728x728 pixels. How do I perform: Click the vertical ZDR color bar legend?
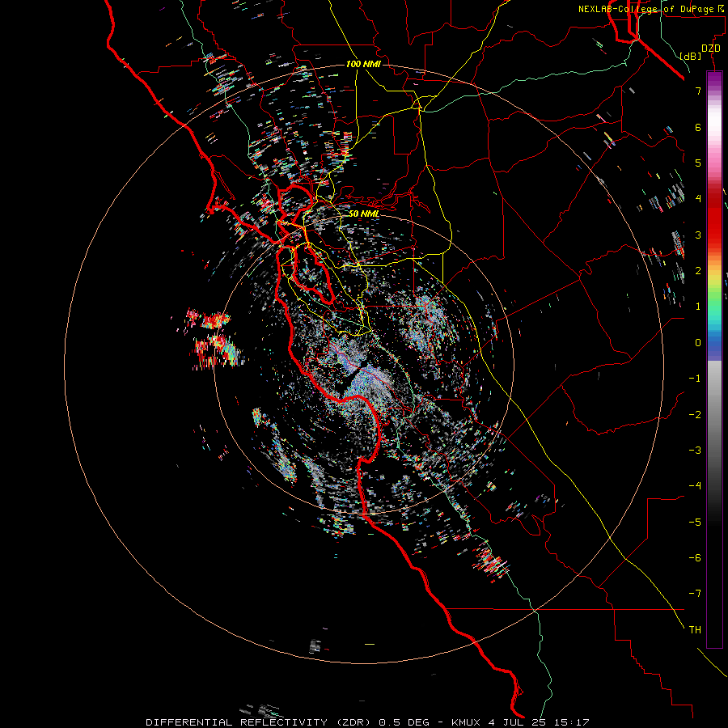[x=714, y=359]
